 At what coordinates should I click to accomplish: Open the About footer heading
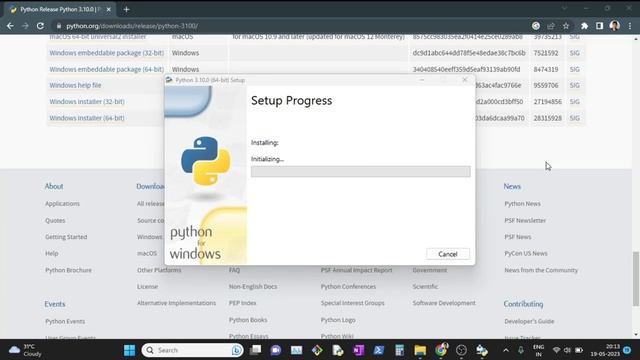click(x=54, y=186)
